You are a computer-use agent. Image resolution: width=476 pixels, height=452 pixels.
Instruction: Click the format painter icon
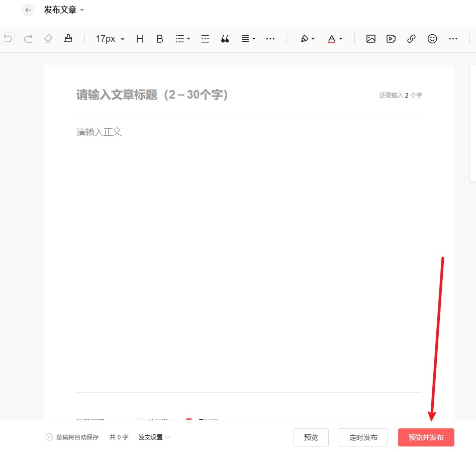coord(68,39)
